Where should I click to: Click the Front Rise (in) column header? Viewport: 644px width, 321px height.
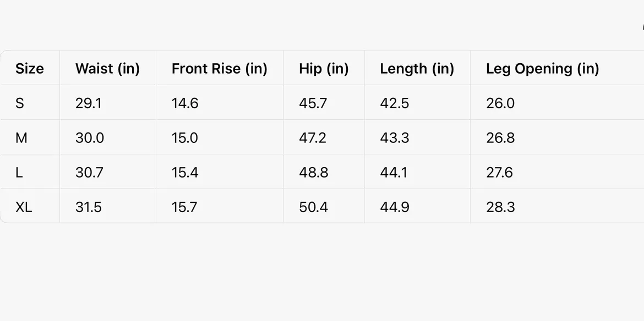coord(219,69)
